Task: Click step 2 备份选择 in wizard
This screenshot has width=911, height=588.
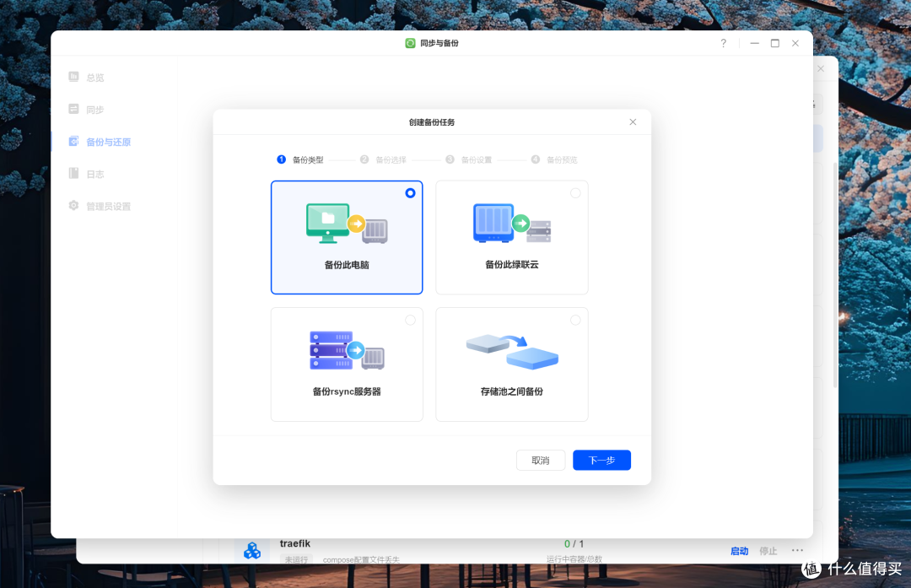Action: point(383,159)
